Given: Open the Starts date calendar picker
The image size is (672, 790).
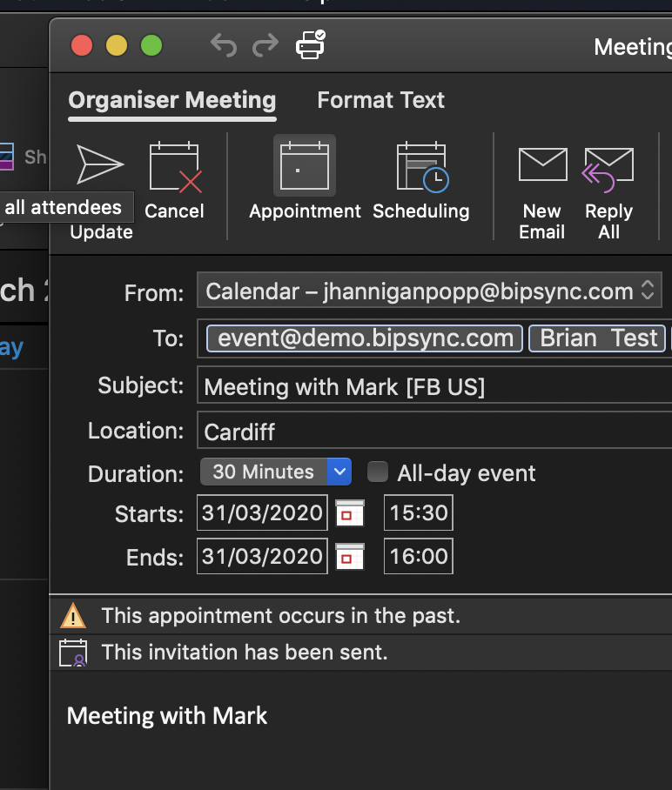Looking at the screenshot, I should 350,513.
